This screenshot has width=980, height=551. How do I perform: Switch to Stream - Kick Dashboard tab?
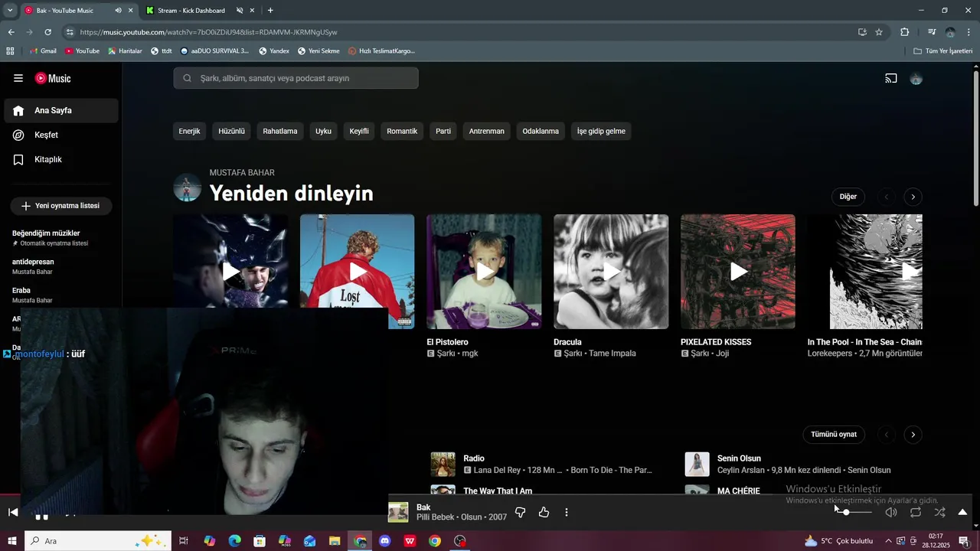tap(191, 11)
